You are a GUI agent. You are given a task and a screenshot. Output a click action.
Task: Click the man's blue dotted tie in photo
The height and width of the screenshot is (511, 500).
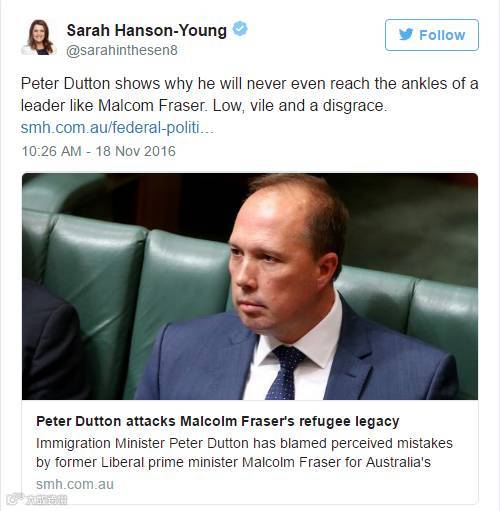click(284, 373)
